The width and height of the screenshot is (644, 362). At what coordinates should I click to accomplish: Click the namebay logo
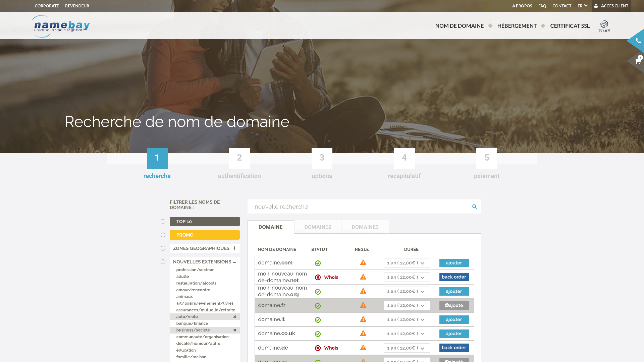[62, 26]
